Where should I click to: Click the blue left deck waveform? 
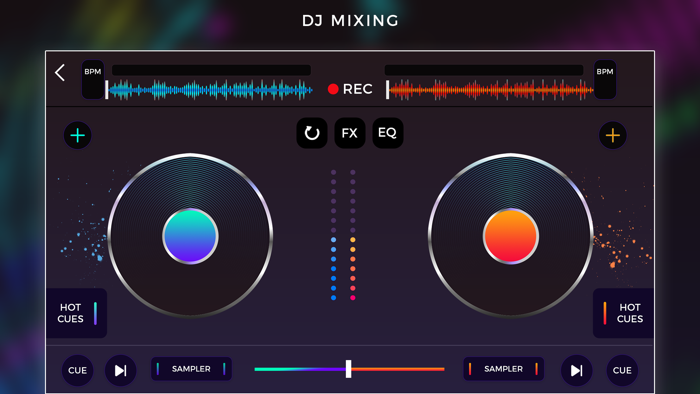pos(210,90)
